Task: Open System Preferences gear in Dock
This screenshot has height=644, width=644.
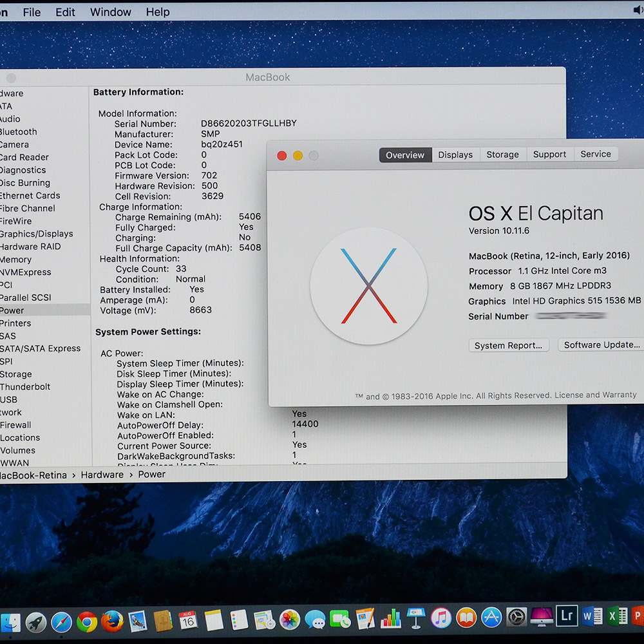Action: pos(516,616)
